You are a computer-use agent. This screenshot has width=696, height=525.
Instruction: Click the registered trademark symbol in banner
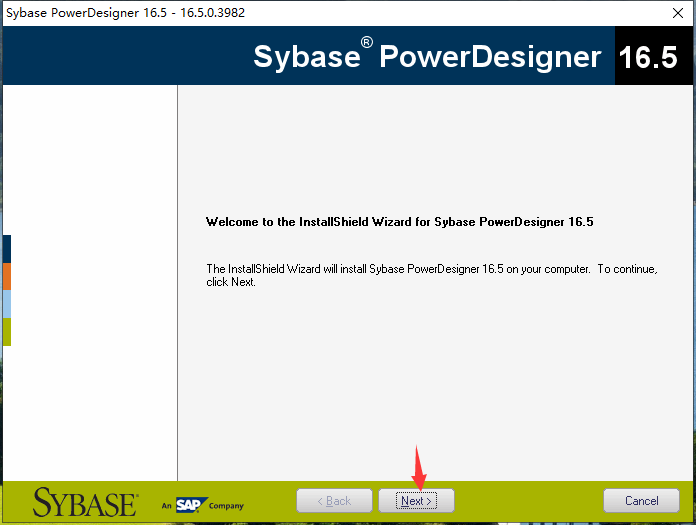[367, 43]
